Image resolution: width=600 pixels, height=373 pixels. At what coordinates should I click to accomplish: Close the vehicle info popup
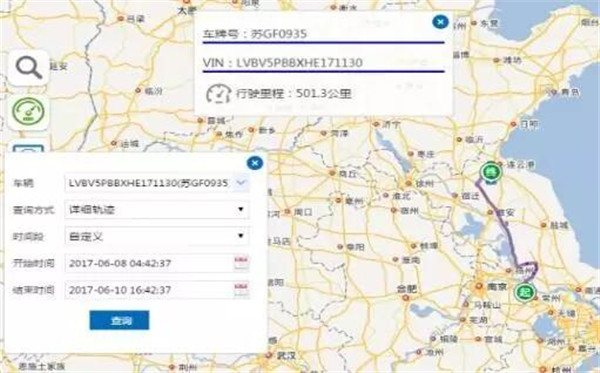tap(440, 22)
